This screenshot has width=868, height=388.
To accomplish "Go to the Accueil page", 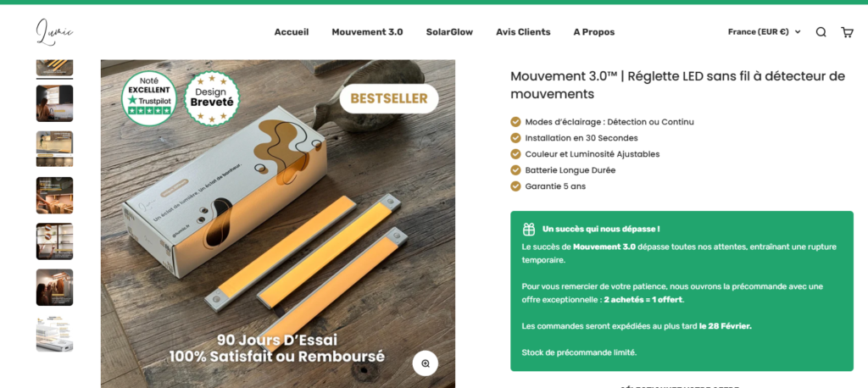I will tap(292, 32).
